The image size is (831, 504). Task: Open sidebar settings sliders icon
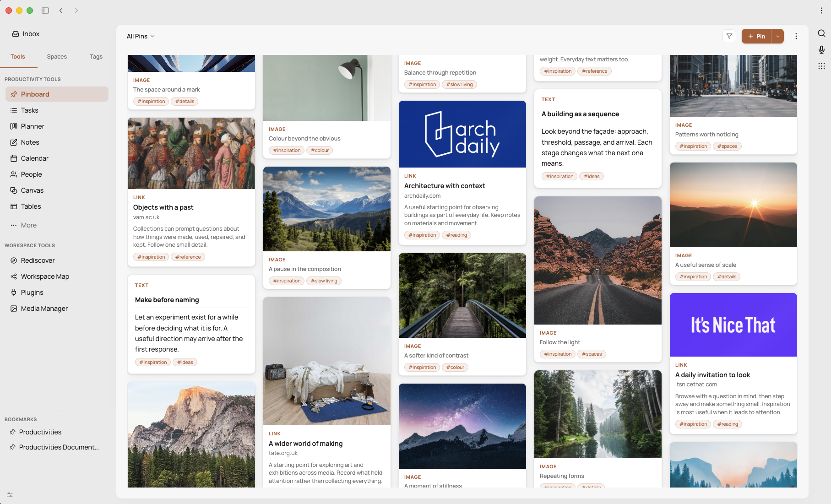point(10,495)
